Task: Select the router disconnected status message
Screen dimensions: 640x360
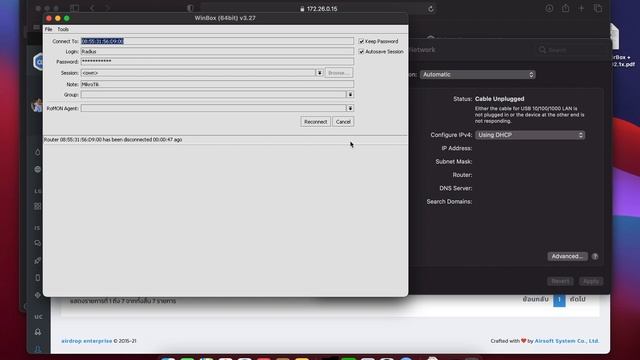Action: pos(113,140)
